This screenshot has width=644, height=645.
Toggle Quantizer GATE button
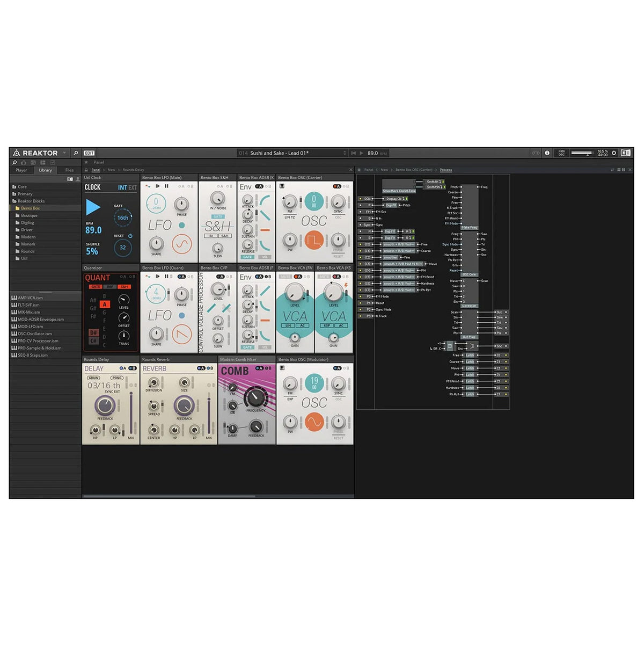coord(96,287)
